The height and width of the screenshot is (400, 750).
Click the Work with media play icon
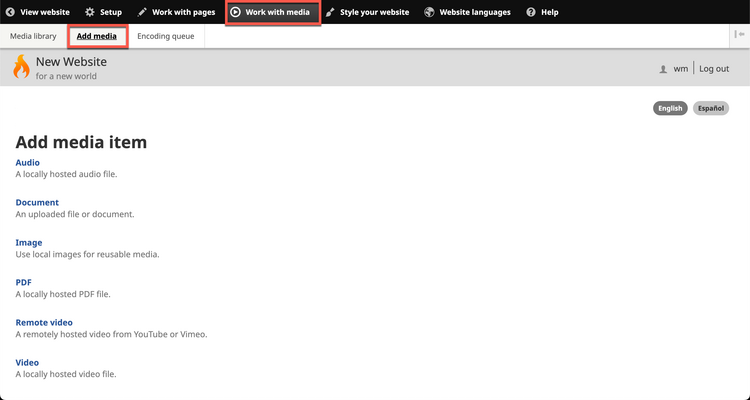(236, 12)
